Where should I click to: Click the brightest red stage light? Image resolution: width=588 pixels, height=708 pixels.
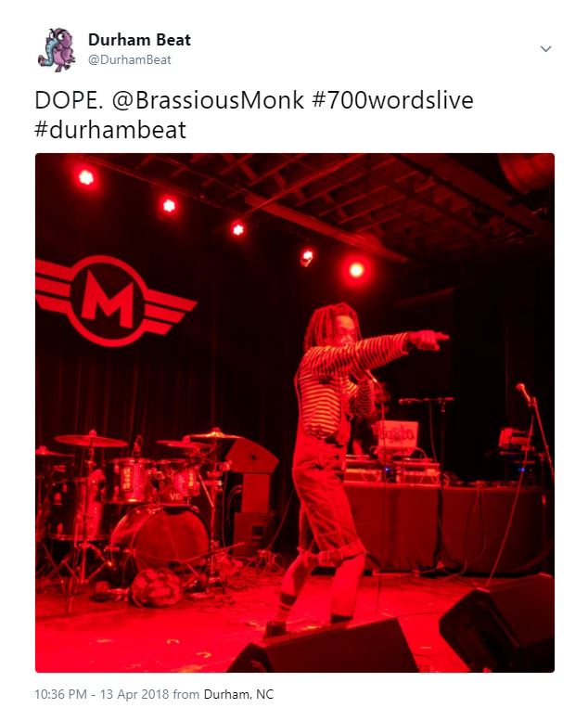[x=356, y=270]
